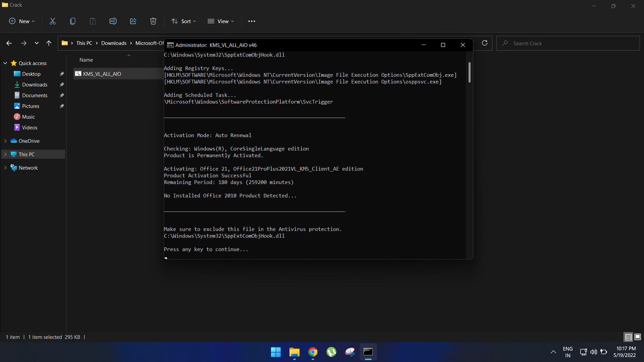The width and height of the screenshot is (644, 362).
Task: Switch to Details view in status bar
Action: coord(628,337)
